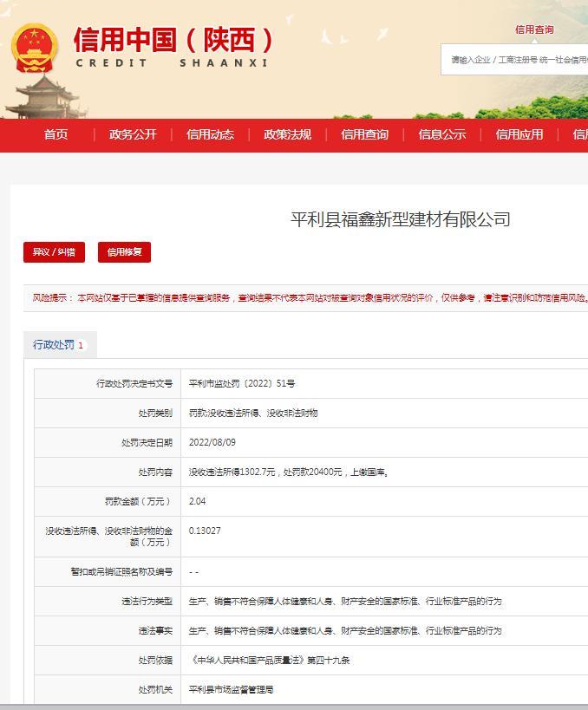Click the 处罚决定日期 label cell
This screenshot has height=710, width=588.
pyautogui.click(x=108, y=442)
